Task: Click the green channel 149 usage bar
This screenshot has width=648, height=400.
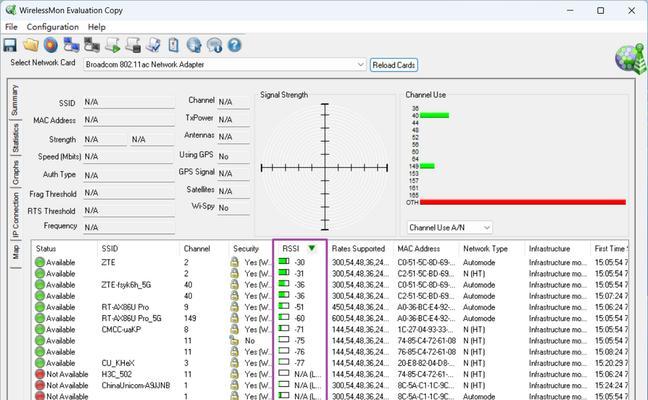Action: coord(427,166)
